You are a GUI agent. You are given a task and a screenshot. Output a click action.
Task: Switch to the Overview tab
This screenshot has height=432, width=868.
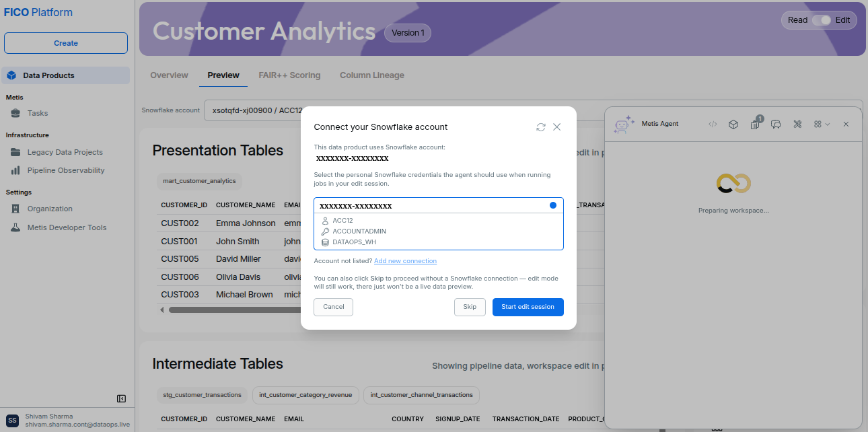click(x=169, y=75)
